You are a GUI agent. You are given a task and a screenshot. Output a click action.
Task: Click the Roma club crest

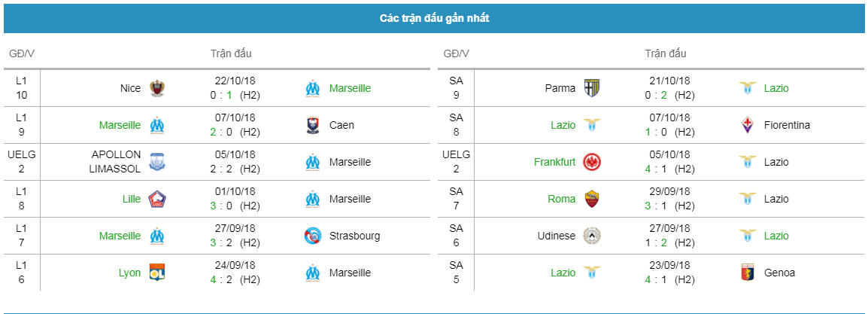[592, 199]
